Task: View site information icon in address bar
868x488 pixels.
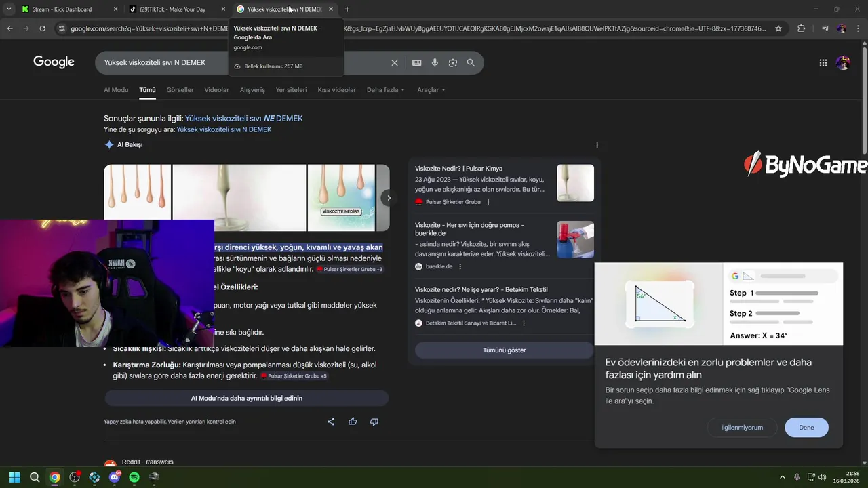Action: coord(62,28)
